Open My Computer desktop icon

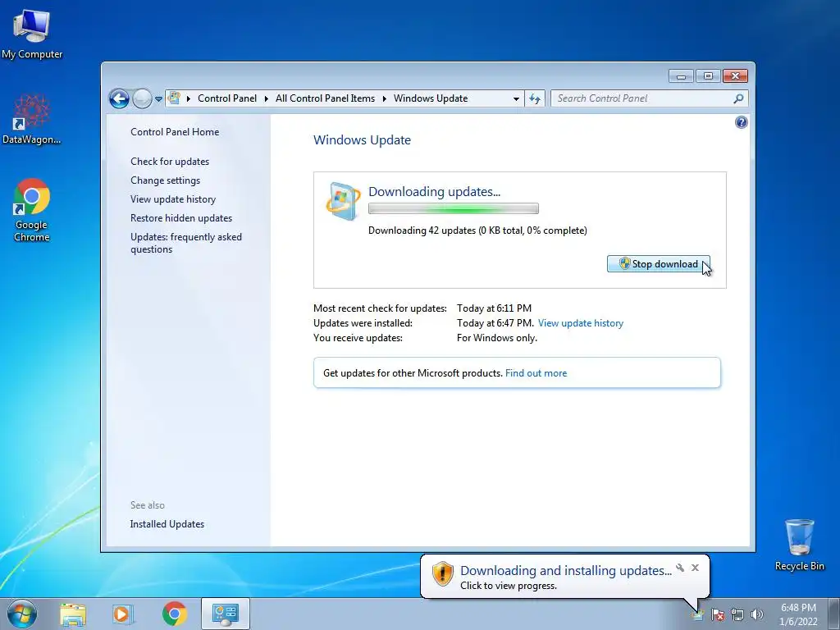coord(32,33)
